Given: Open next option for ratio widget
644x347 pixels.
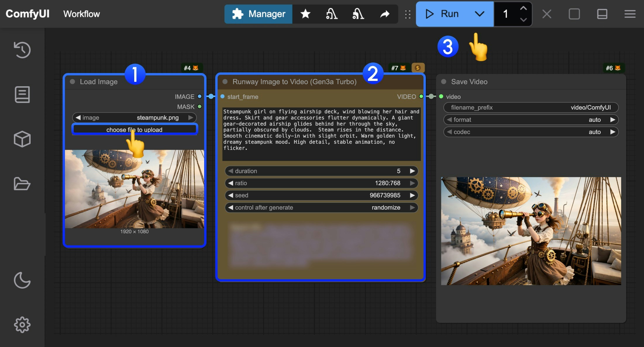Looking at the screenshot, I should (412, 183).
